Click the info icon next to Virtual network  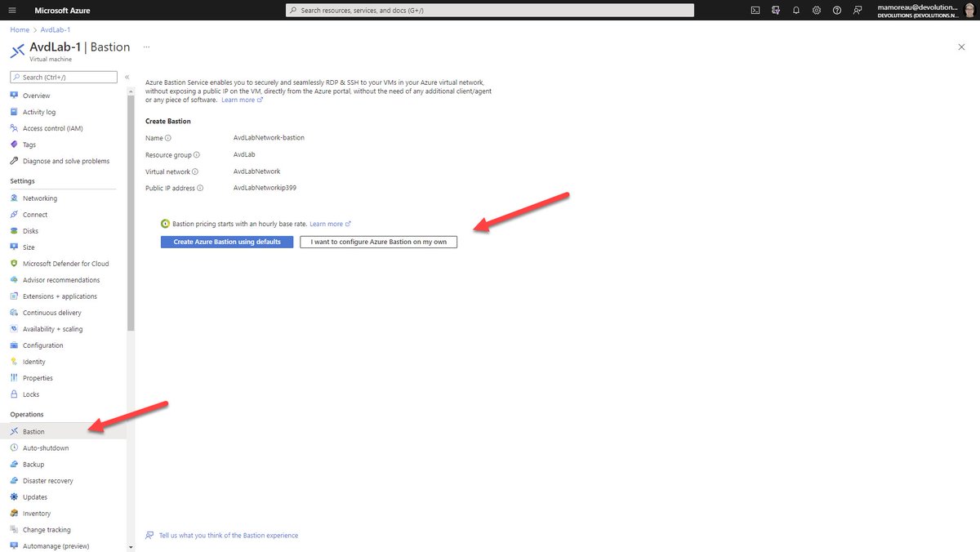coord(195,172)
